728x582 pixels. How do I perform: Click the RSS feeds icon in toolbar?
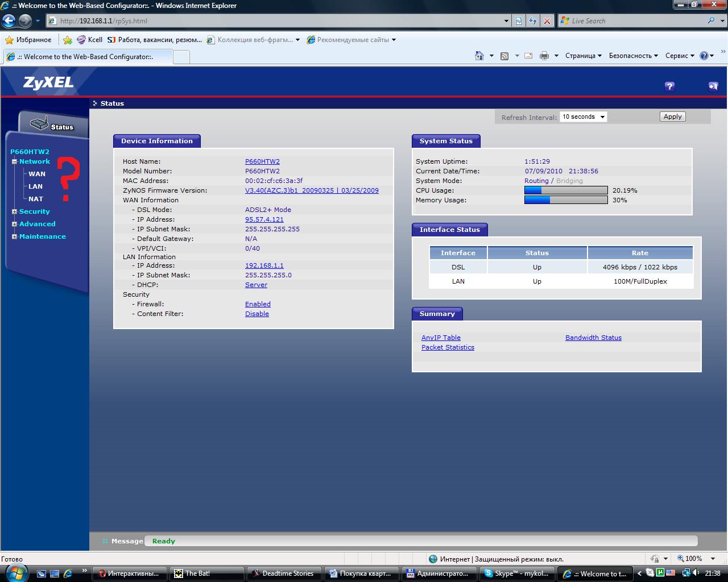click(x=504, y=56)
